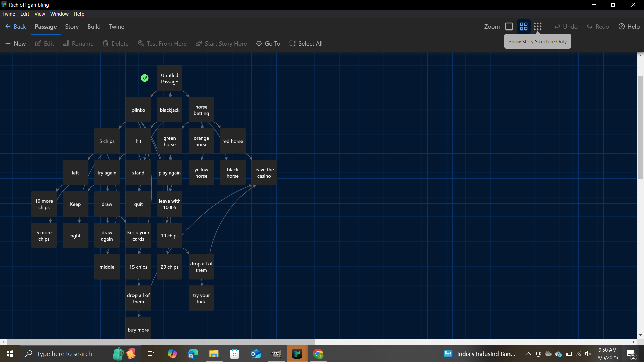Click the Delete passage button

pyautogui.click(x=115, y=43)
